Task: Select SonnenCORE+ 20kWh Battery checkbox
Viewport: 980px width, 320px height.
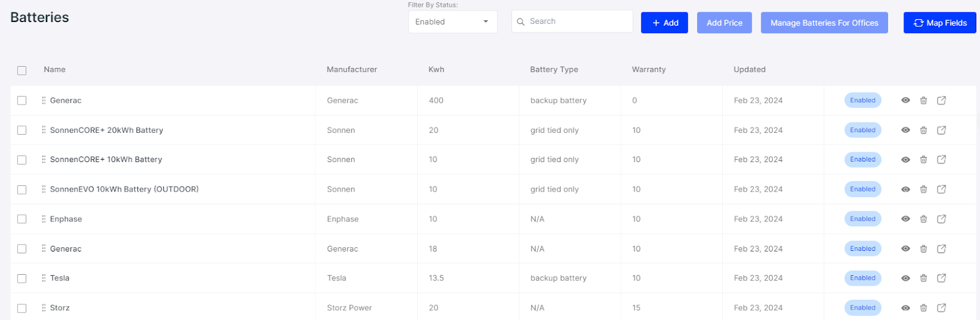Action: pyautogui.click(x=22, y=130)
